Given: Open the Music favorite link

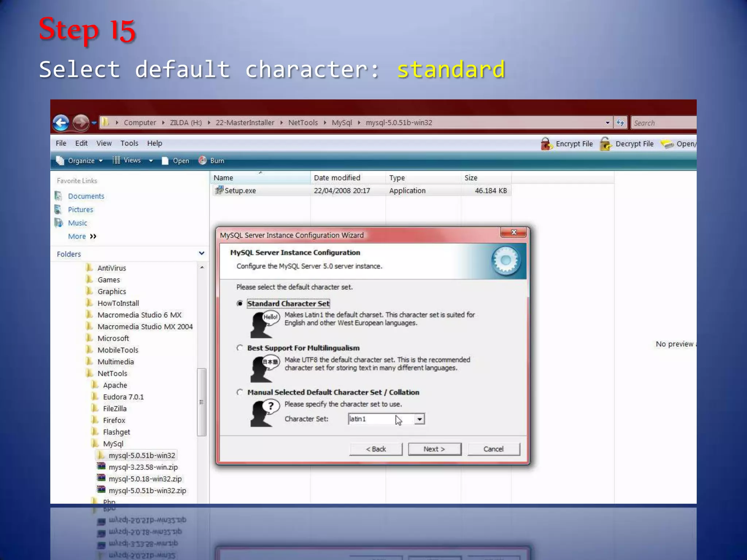Looking at the screenshot, I should (77, 223).
